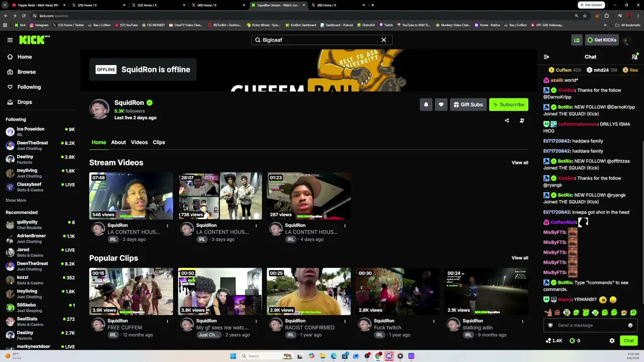Open the Twitch bookmark
Image resolution: width=644 pixels, height=362 pixels.
(x=386, y=25)
